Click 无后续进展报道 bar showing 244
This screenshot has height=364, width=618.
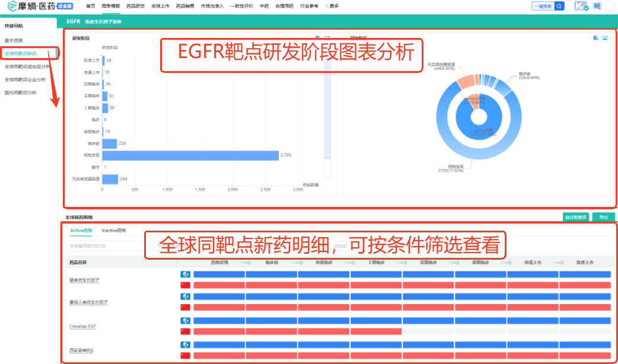110,179
